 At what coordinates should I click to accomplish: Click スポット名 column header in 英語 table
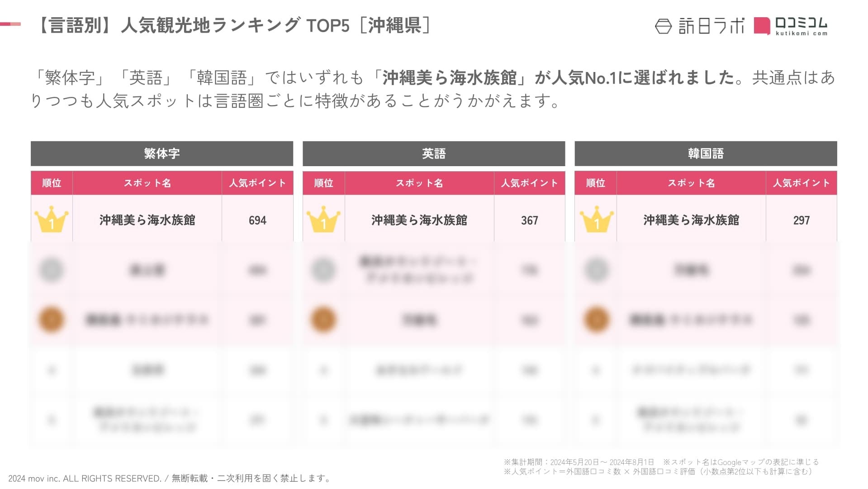419,183
